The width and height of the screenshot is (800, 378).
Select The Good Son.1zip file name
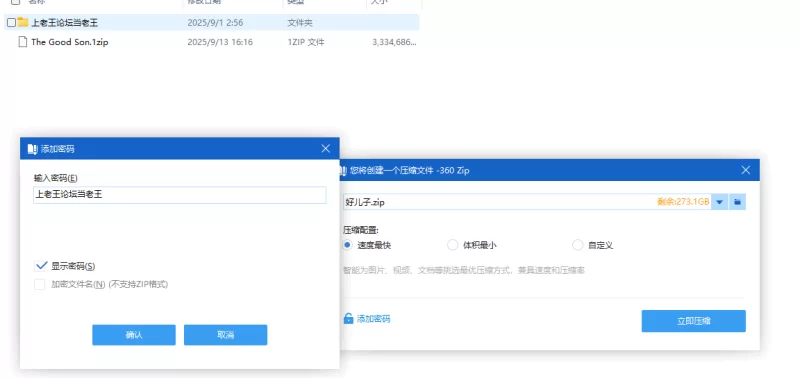[70, 42]
